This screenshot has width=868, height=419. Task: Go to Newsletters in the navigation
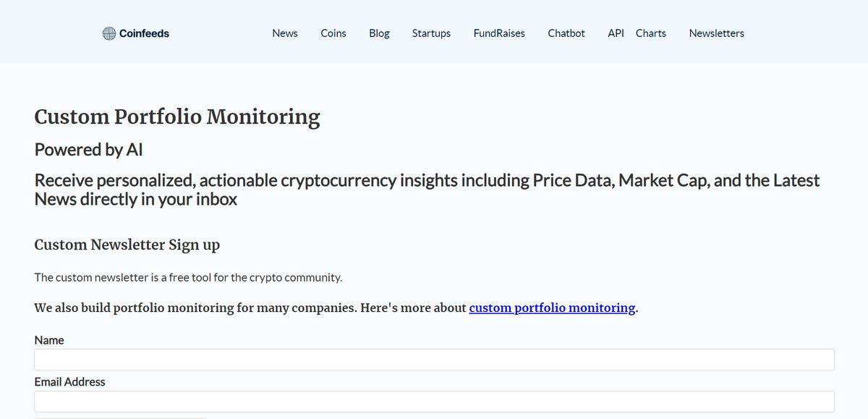(x=716, y=33)
